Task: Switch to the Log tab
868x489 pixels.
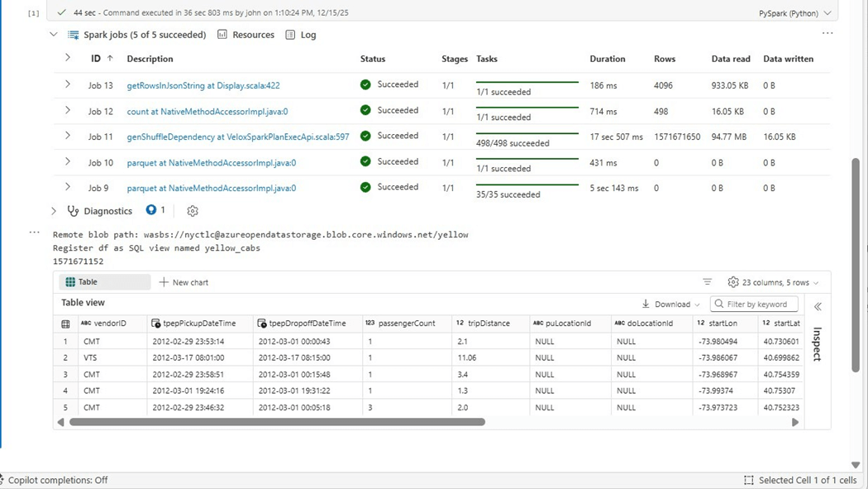Action: click(x=301, y=35)
